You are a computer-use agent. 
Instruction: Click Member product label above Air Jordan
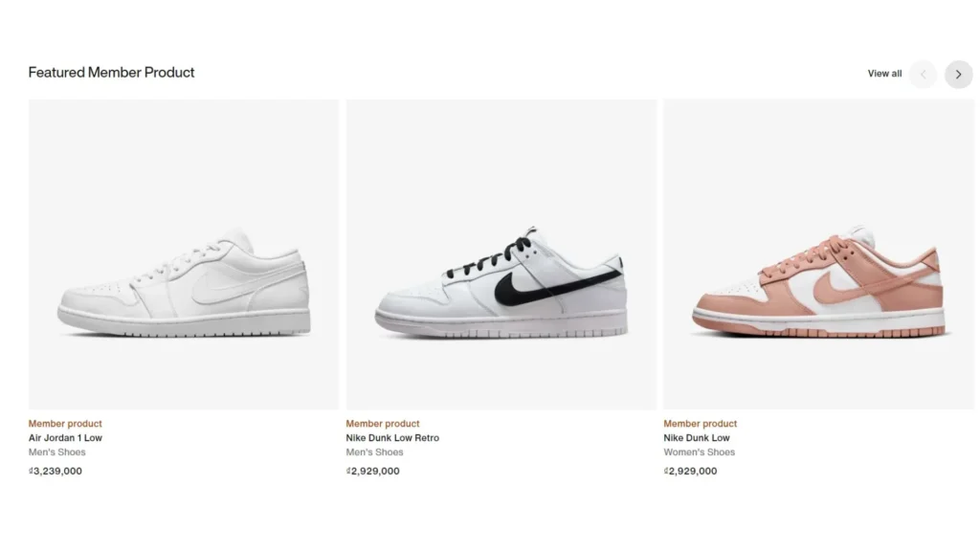[65, 424]
